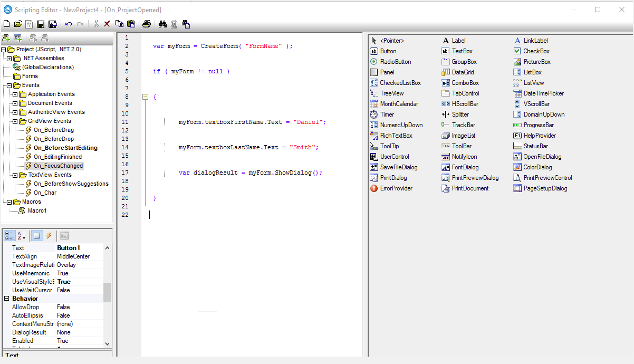Click the Undo arrow icon
The width and height of the screenshot is (634, 364).
coord(69,24)
